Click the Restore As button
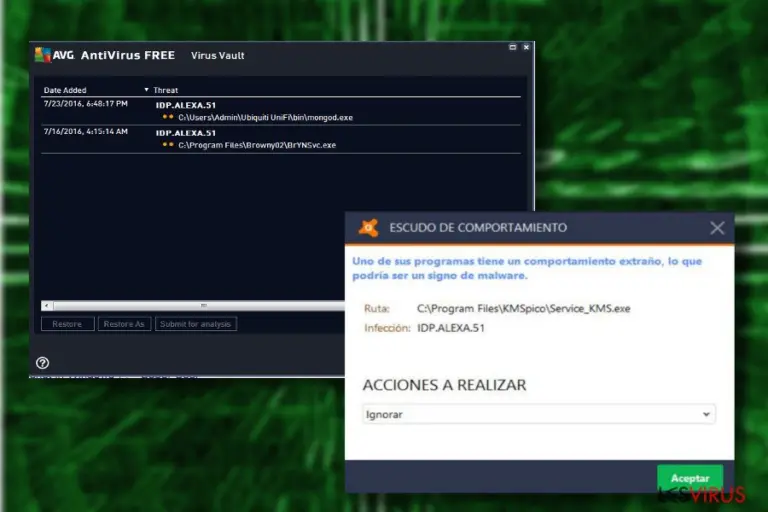The height and width of the screenshot is (512, 768). tap(124, 324)
